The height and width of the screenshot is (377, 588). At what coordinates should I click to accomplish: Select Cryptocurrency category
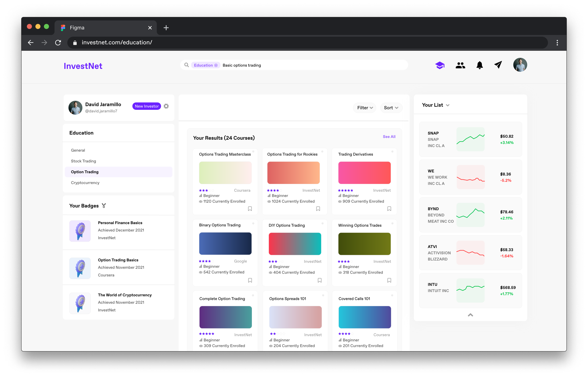pyautogui.click(x=85, y=183)
